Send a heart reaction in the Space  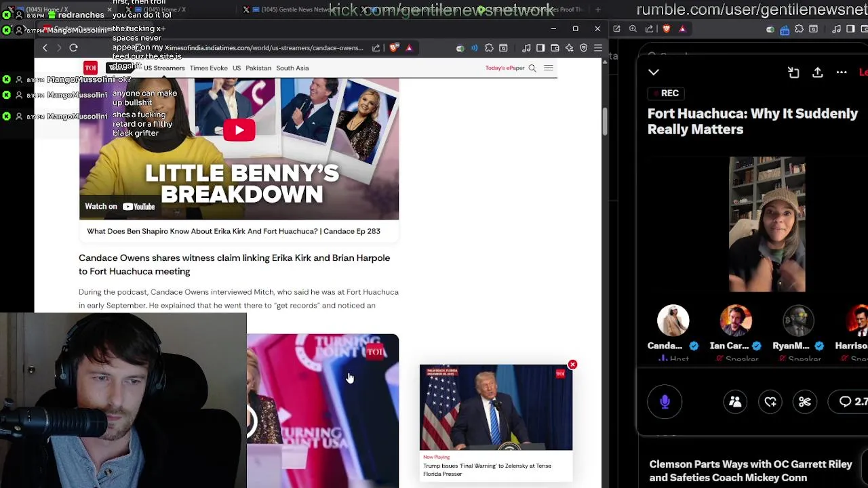[770, 402]
